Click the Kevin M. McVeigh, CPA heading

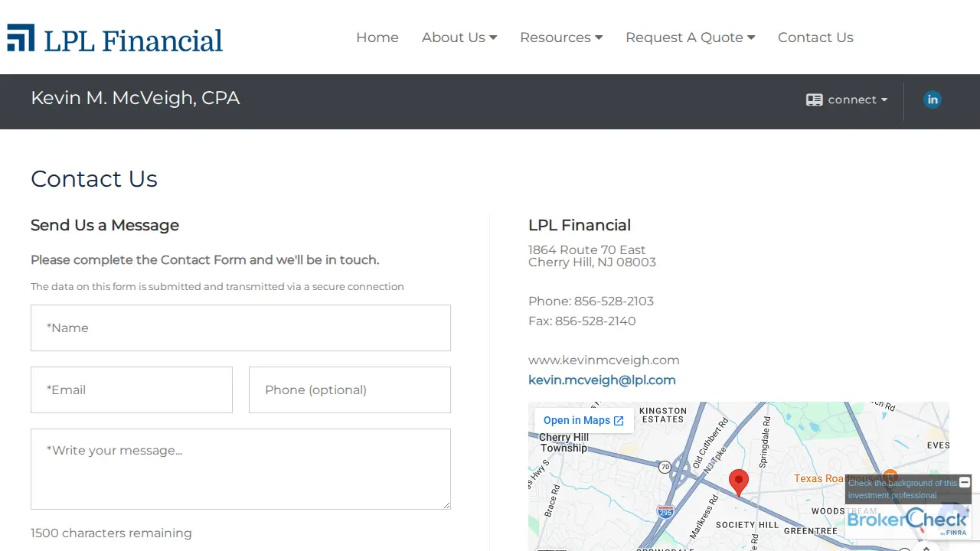click(x=136, y=98)
